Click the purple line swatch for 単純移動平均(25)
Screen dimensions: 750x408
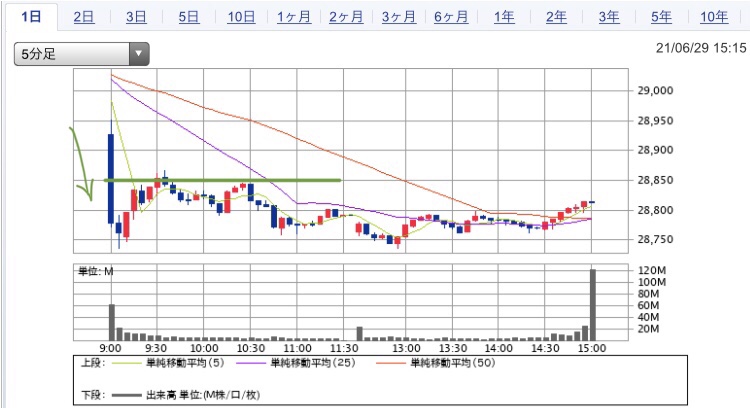click(x=251, y=364)
